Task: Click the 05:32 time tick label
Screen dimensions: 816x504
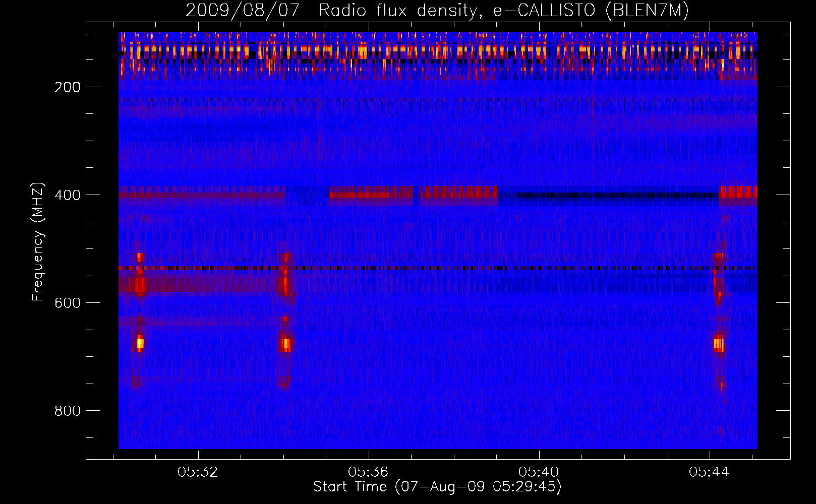Action: point(198,472)
